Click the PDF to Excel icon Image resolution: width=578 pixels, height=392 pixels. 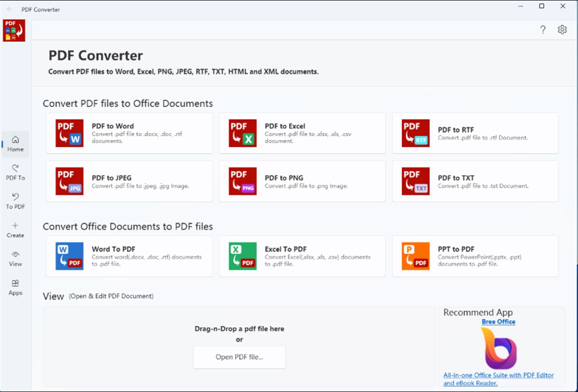[x=242, y=133]
